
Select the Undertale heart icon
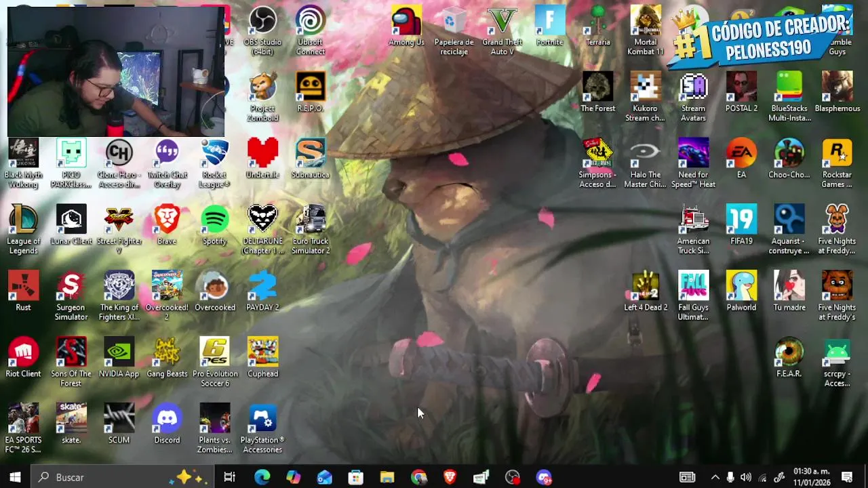coord(262,159)
